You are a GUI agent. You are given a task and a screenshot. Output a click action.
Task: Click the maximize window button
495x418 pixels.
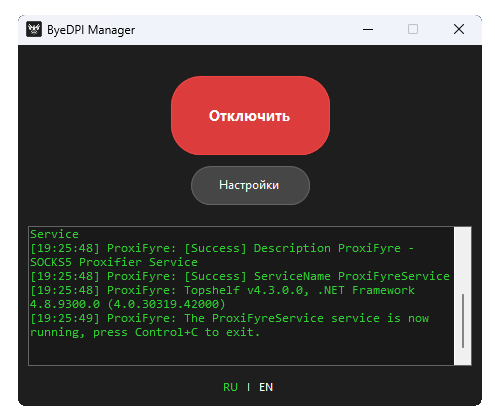(x=413, y=29)
